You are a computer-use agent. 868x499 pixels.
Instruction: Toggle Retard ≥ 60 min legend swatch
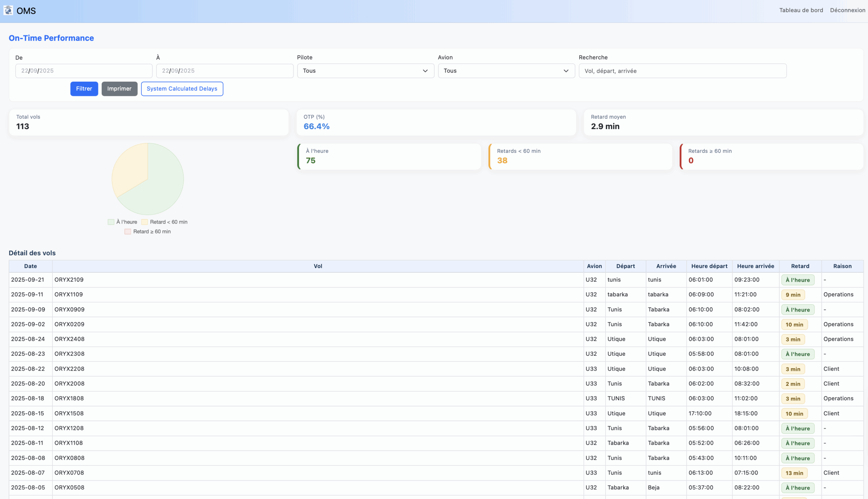127,232
